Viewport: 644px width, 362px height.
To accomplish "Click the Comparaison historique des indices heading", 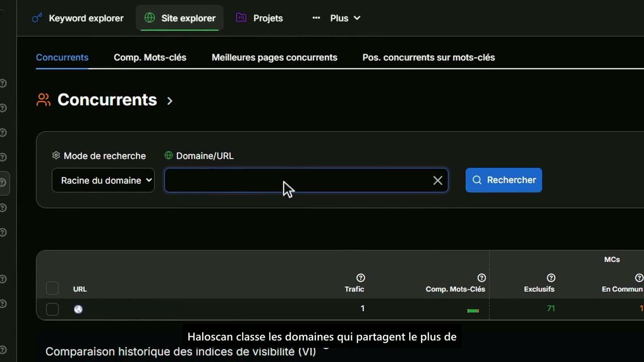I will [181, 351].
